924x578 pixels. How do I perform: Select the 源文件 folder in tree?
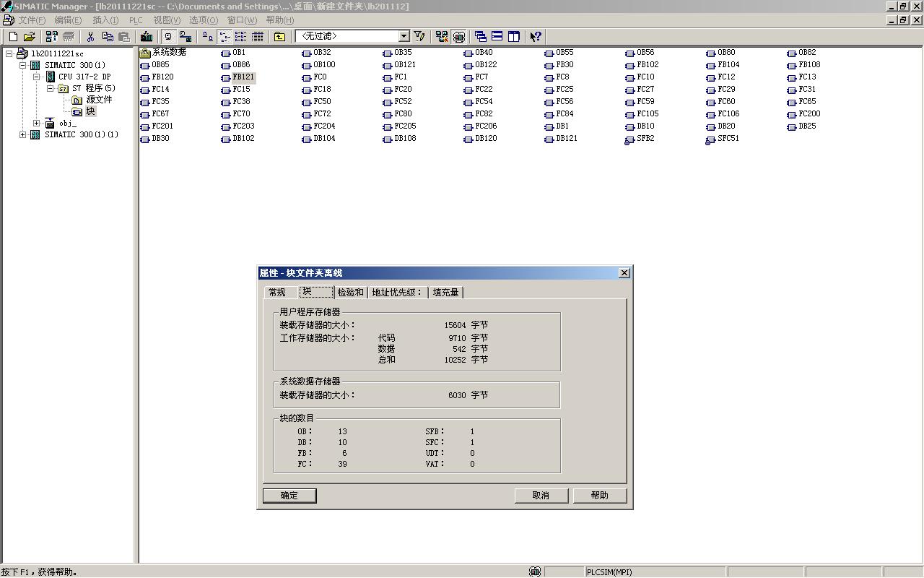coord(92,100)
